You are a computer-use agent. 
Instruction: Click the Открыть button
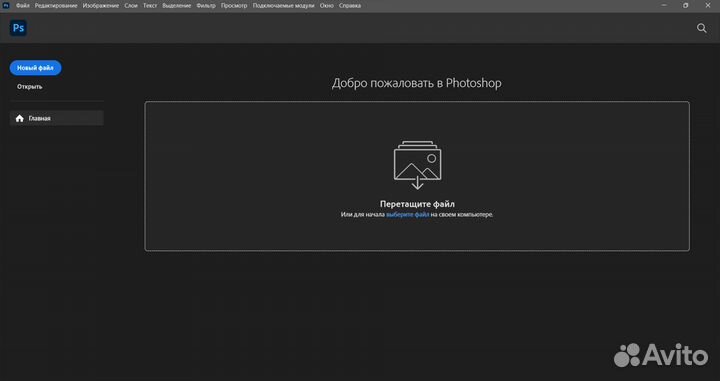(x=29, y=86)
